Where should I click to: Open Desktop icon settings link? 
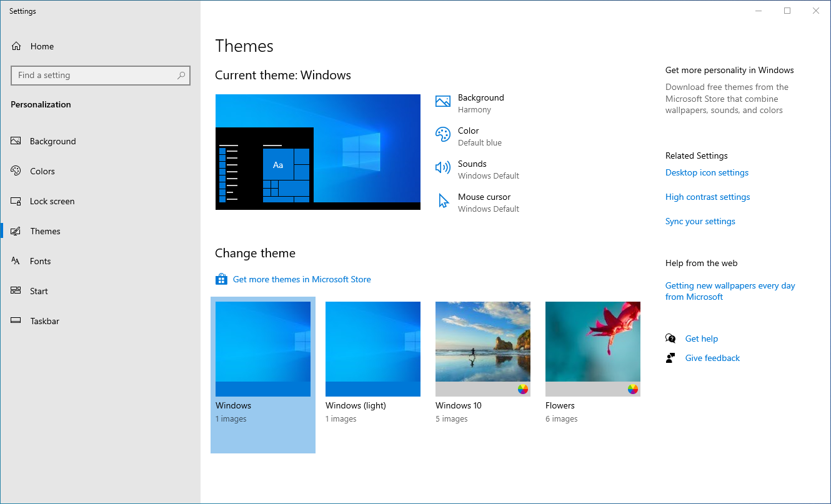707,172
